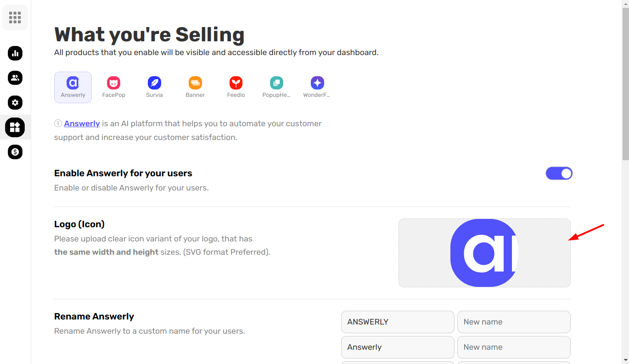Screen dimensions: 629x364
Task: Open the products widgets sidebar icon
Action: (x=15, y=127)
